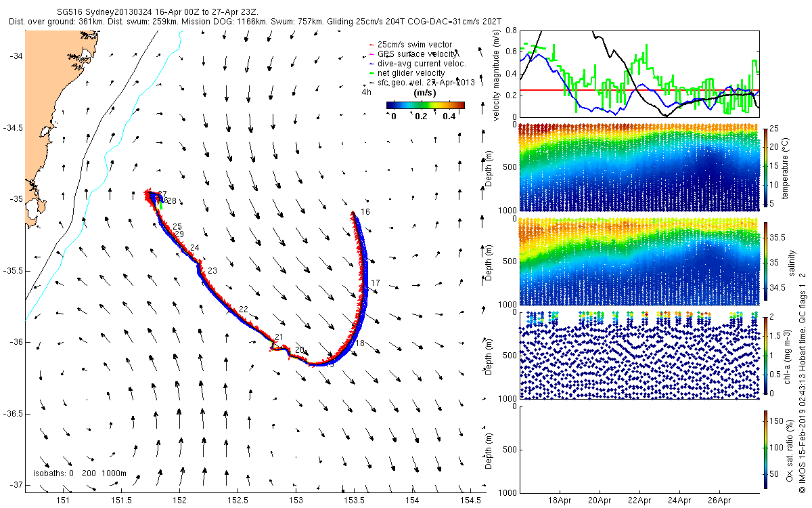
Task: Click the salinity depth section panel
Action: pyautogui.click(x=638, y=261)
